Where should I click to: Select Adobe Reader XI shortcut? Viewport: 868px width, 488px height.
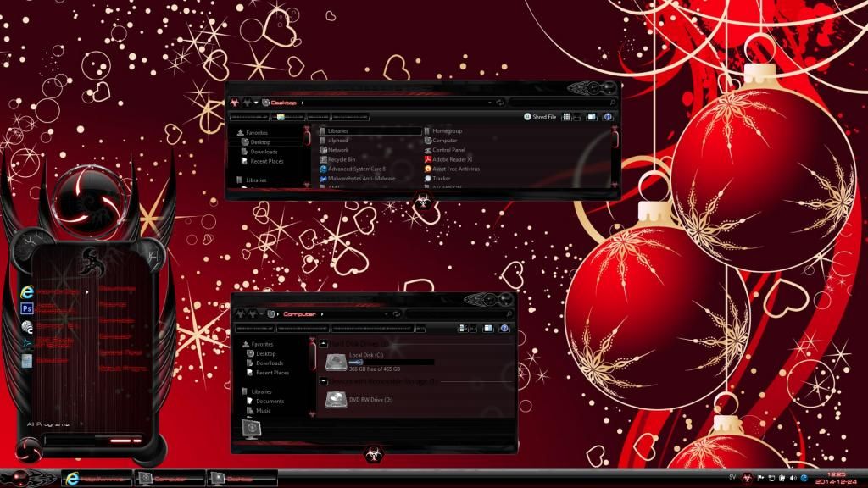[448, 159]
